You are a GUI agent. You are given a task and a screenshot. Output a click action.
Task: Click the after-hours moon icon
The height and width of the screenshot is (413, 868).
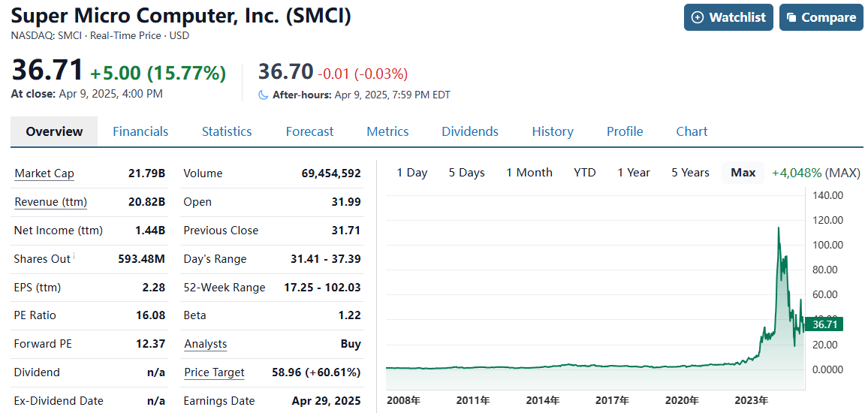(263, 95)
